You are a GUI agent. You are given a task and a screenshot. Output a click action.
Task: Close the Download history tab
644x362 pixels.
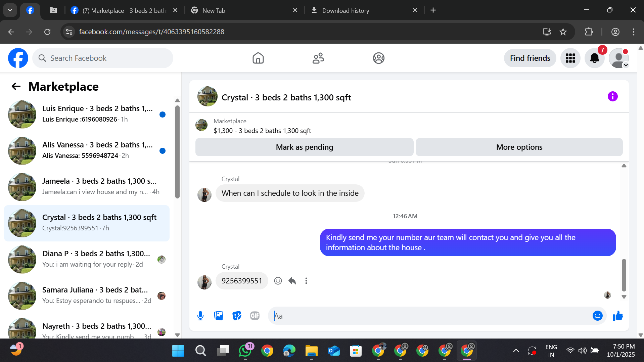coord(415,10)
